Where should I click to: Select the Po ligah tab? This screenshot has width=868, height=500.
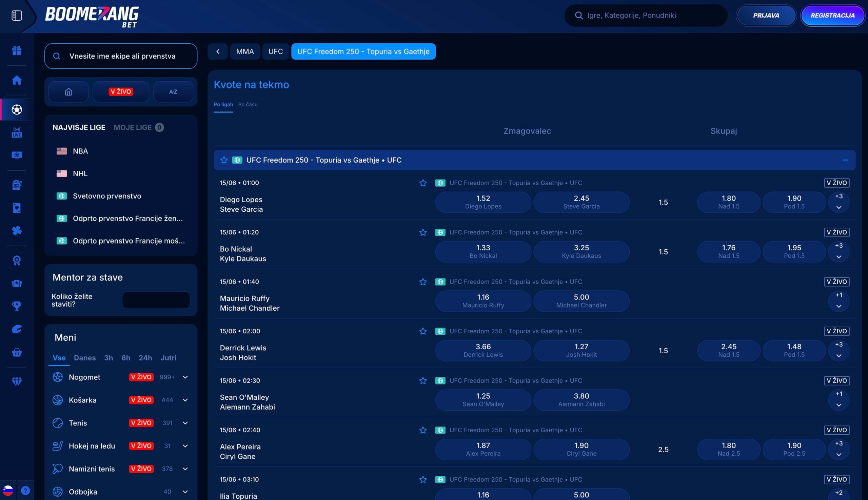click(223, 104)
